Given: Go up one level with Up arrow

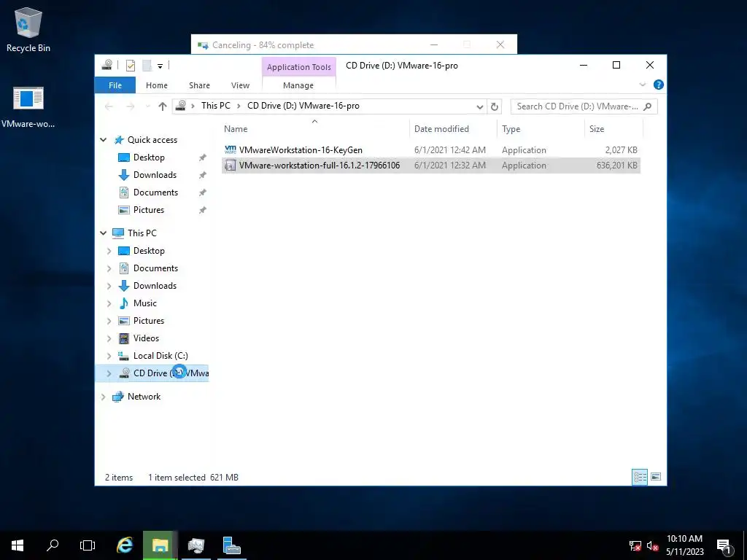Looking at the screenshot, I should [x=163, y=106].
